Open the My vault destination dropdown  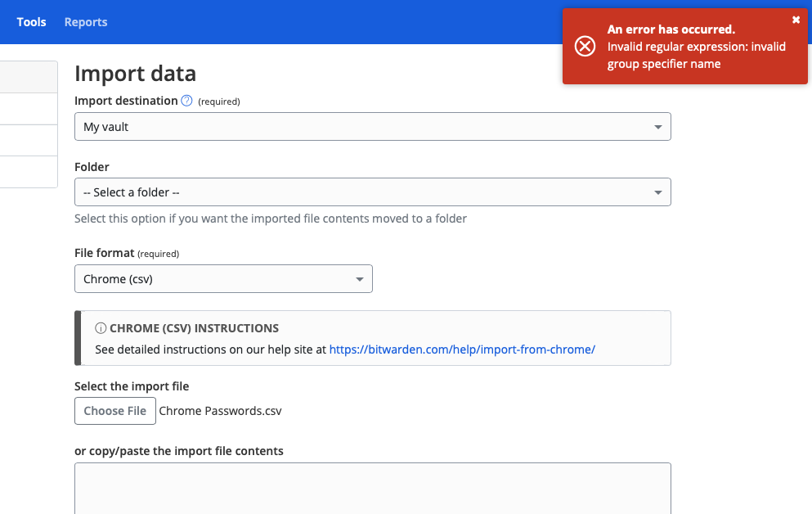coord(372,127)
